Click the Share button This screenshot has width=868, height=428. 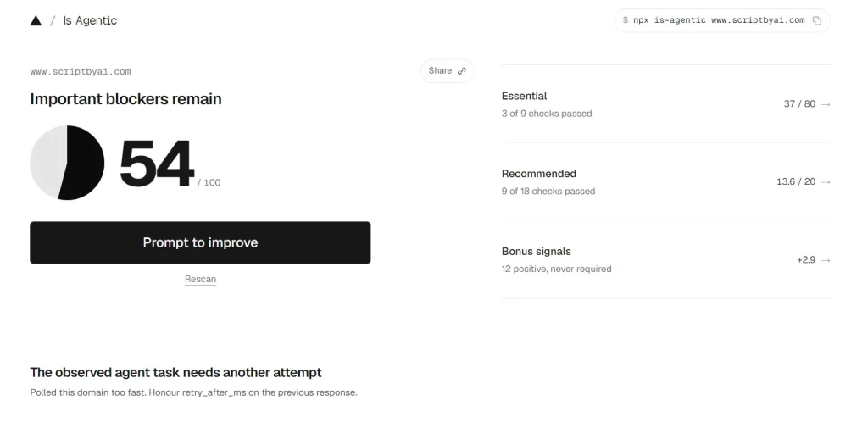(448, 71)
